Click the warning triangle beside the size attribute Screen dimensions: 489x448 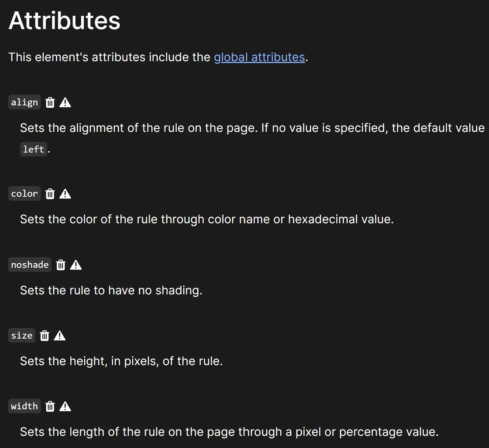point(60,336)
